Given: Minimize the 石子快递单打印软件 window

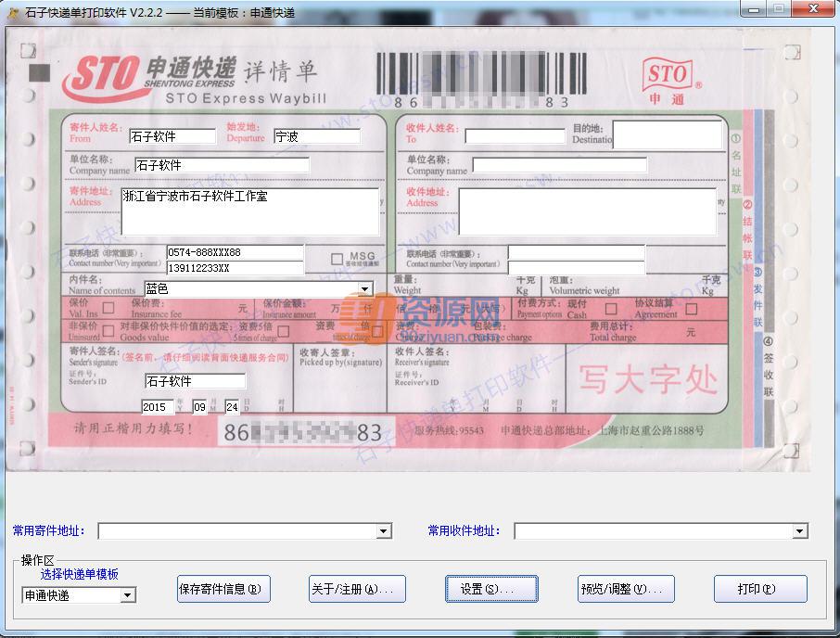Looking at the screenshot, I should [x=755, y=9].
